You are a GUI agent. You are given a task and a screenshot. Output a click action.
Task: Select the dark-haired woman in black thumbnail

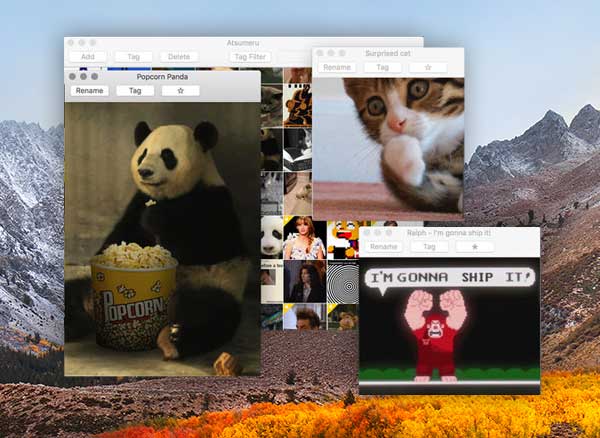pos(305,282)
